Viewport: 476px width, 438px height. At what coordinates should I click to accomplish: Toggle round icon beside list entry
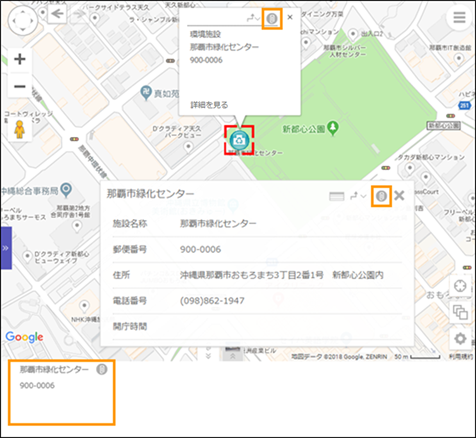102,369
